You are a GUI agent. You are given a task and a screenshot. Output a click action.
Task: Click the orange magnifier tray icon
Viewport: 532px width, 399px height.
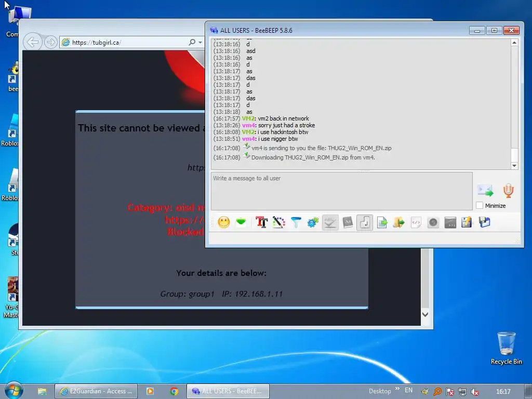pyautogui.click(x=437, y=392)
